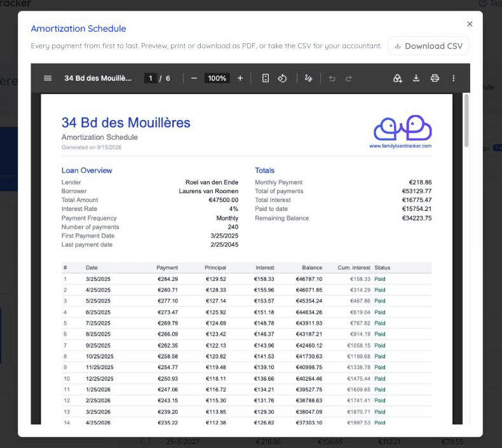Screen dimensions: 502x448
Task: Click the payment '€284.29' in row 1
Action: (168, 279)
